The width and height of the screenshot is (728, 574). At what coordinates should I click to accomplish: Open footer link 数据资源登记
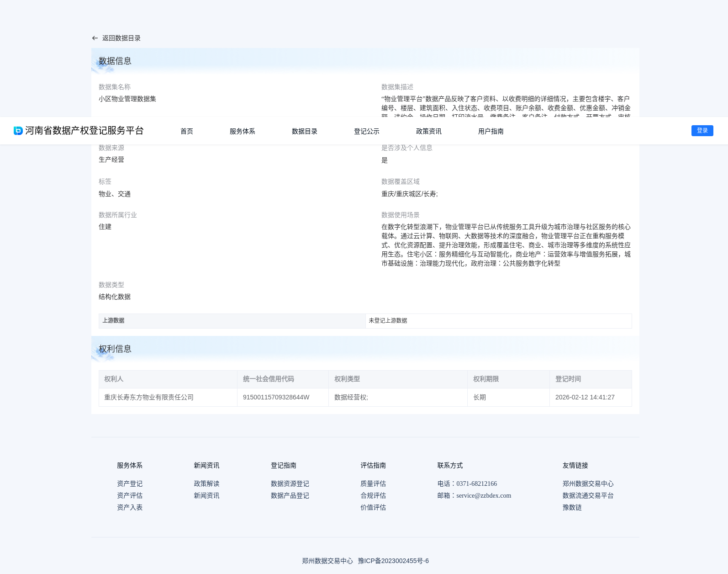(290, 484)
